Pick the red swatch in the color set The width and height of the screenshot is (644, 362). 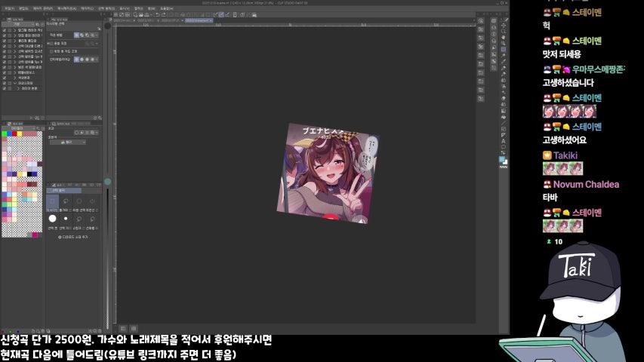(x=14, y=133)
